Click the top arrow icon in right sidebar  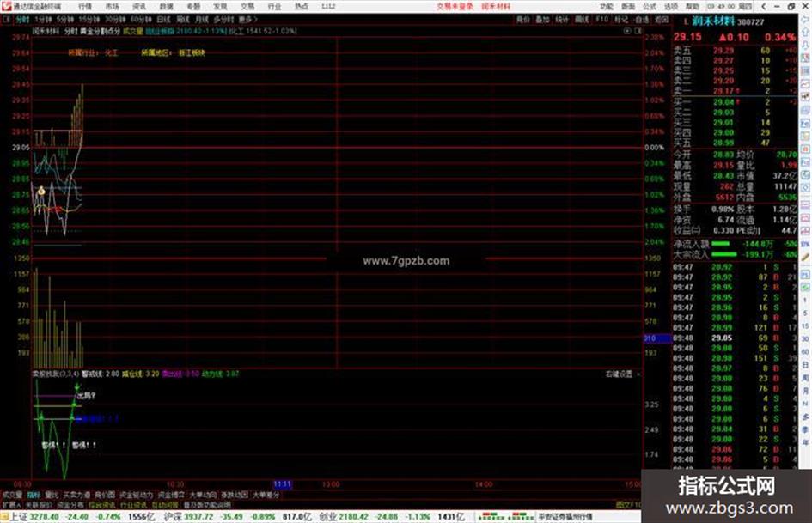click(806, 21)
